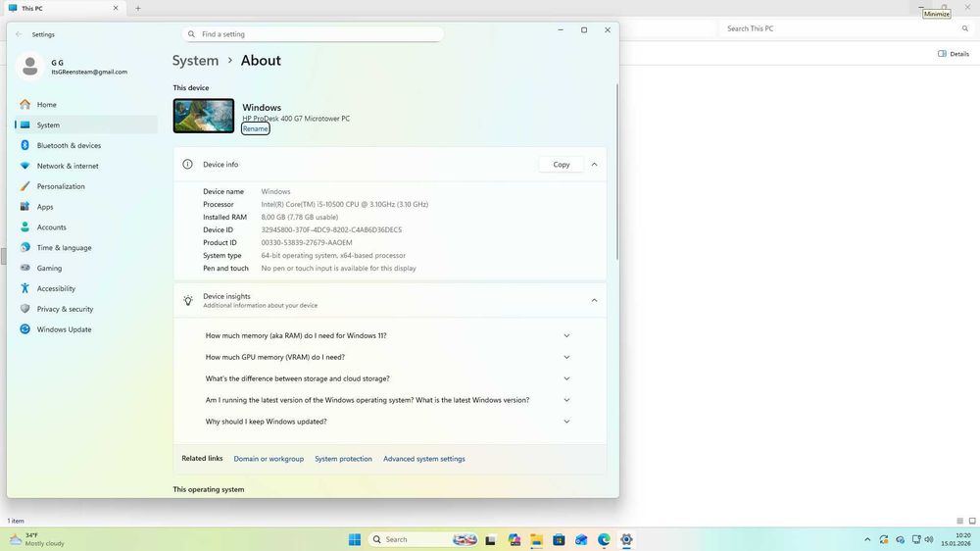Click the Find a setting search box
Image resolution: width=980 pixels, height=551 pixels.
click(x=314, y=34)
